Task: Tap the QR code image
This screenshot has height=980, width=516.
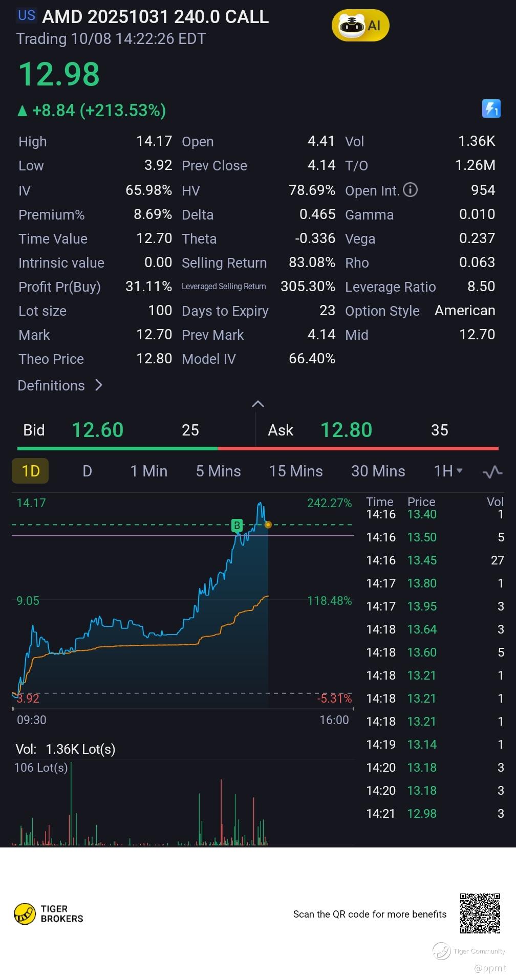Action: pos(480,913)
